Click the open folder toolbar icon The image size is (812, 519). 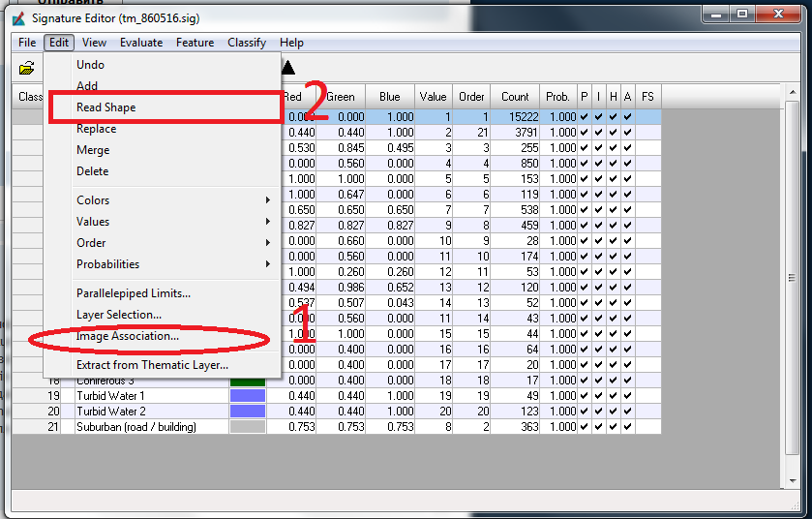pos(27,68)
